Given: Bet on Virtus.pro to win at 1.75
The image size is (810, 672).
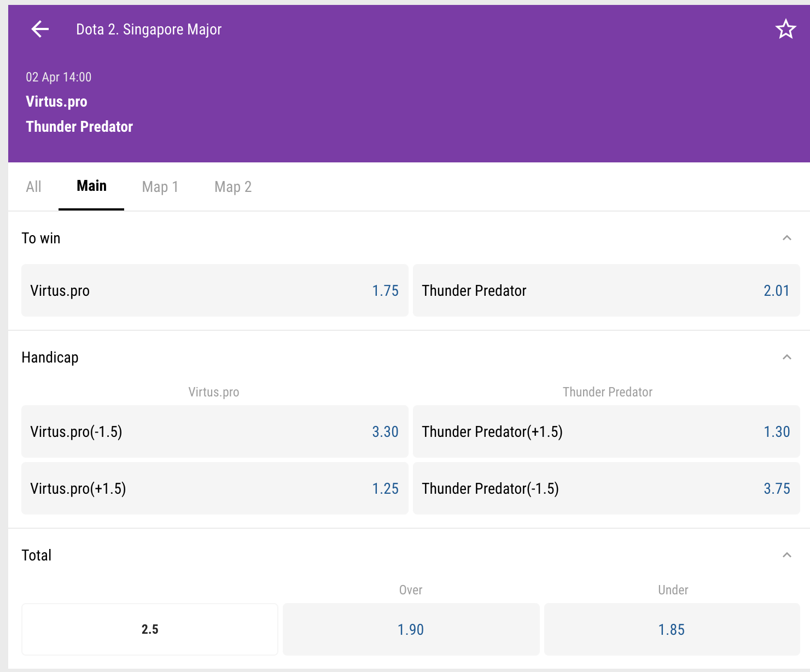Looking at the screenshot, I should [x=215, y=290].
